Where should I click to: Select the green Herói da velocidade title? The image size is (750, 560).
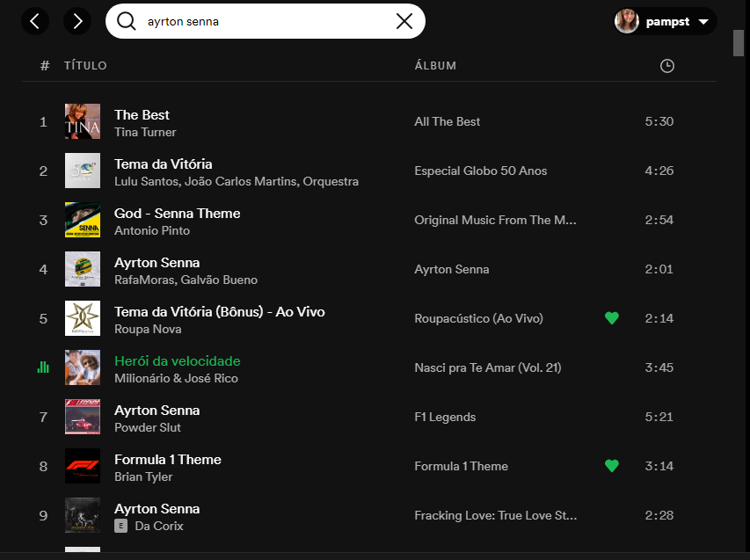pos(178,361)
